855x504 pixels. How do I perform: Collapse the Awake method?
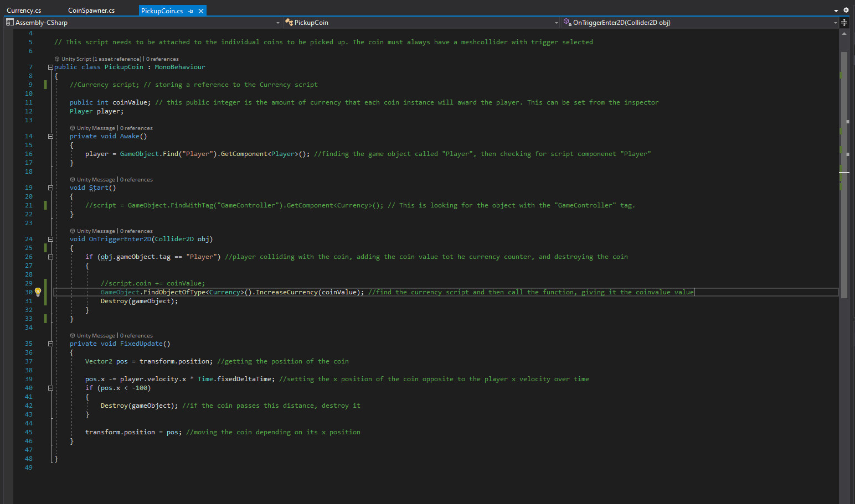(x=50, y=136)
